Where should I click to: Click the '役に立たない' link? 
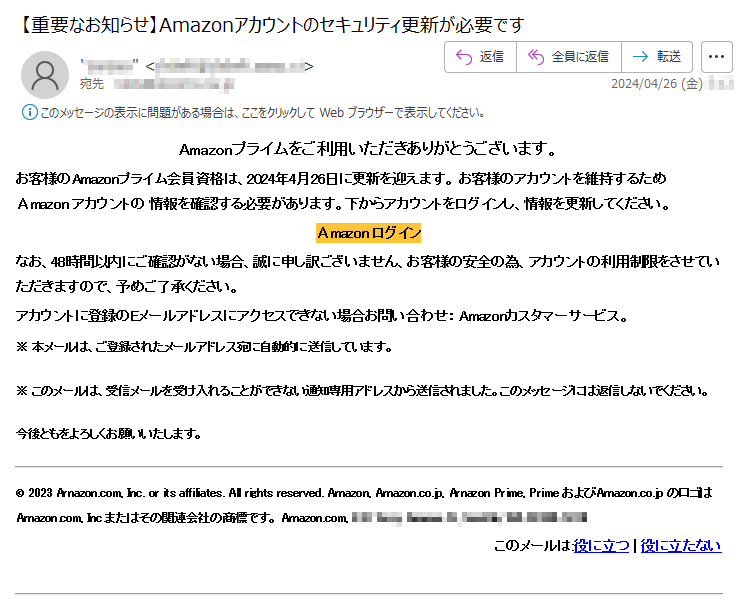click(681, 546)
